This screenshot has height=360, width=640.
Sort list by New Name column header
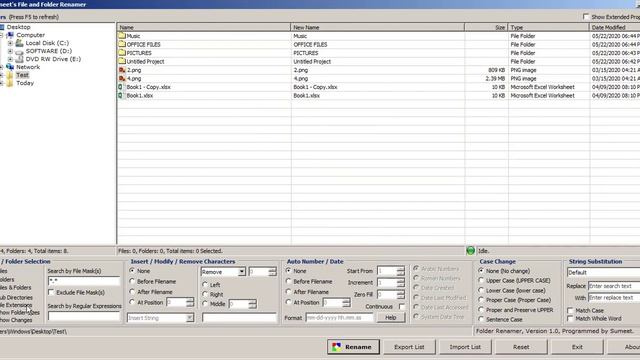(378, 27)
